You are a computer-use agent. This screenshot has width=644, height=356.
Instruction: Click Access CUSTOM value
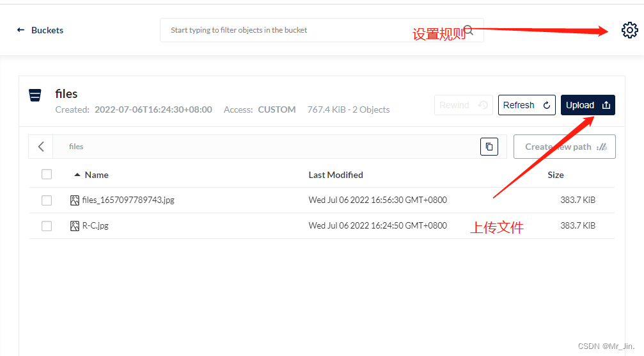[x=276, y=109]
